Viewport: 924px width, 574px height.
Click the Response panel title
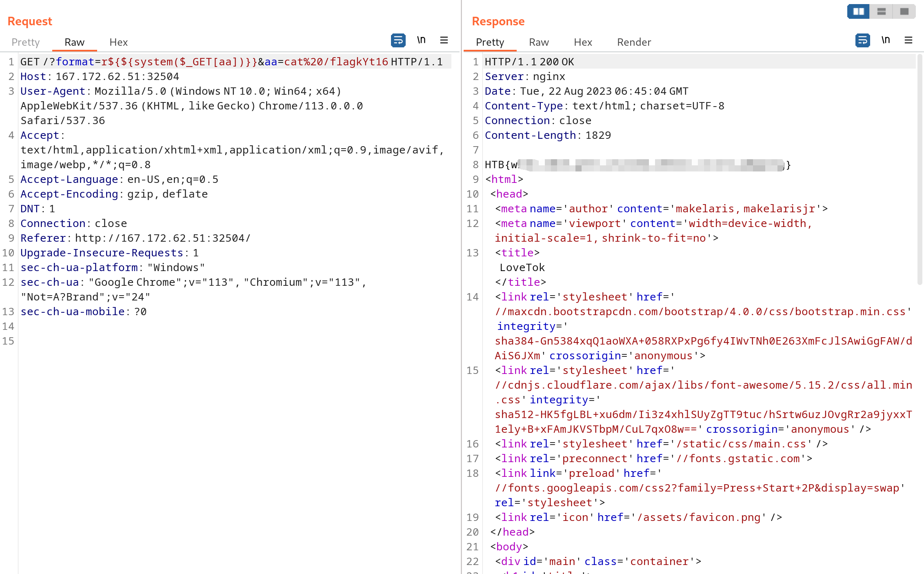tap(498, 21)
